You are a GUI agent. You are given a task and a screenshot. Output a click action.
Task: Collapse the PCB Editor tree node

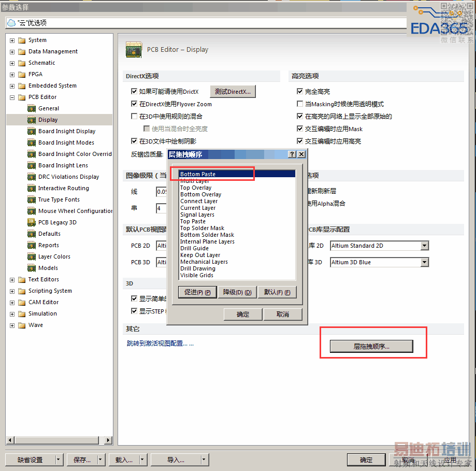(12, 97)
